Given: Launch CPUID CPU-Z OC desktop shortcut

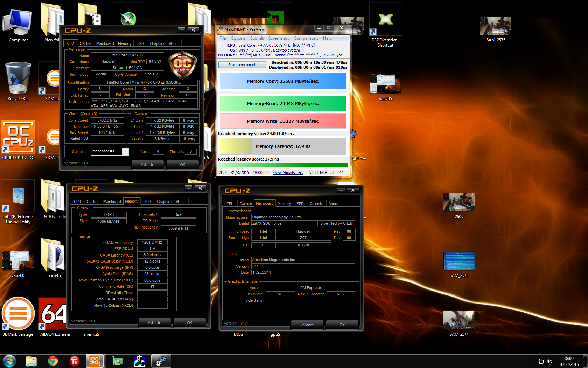Looking at the screenshot, I should coord(18,141).
